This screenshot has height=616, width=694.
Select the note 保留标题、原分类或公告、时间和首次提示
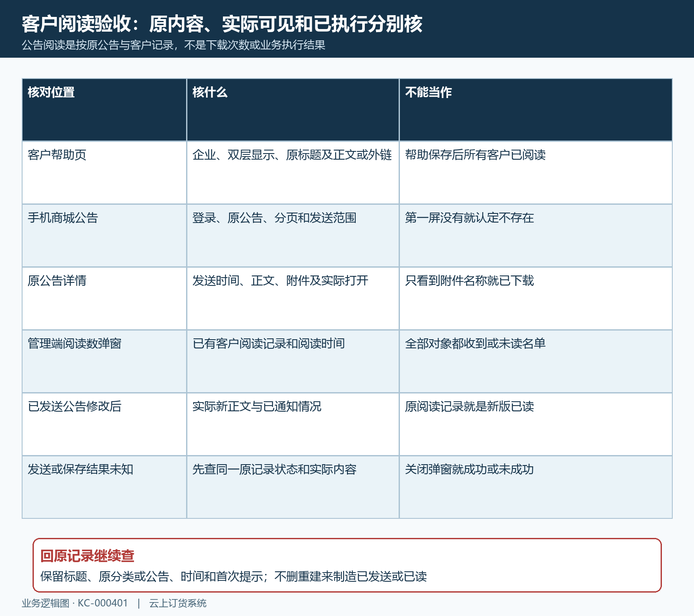tap(152, 577)
